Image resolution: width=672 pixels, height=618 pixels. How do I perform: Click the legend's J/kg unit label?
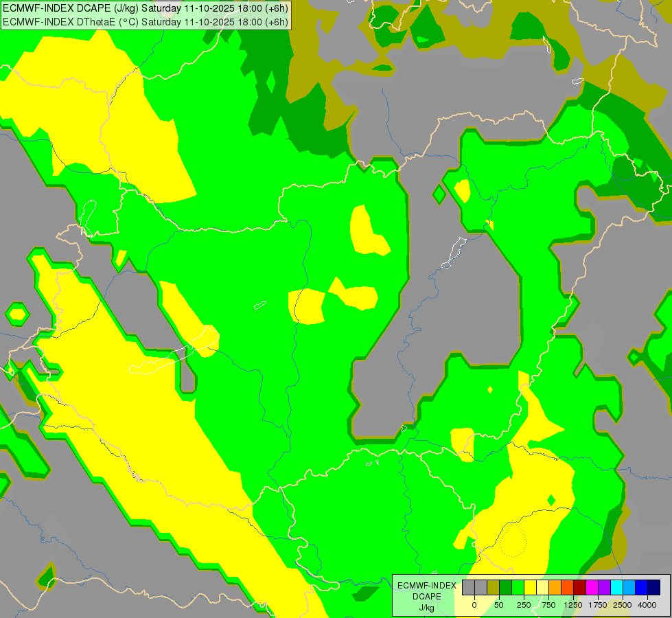(x=427, y=608)
